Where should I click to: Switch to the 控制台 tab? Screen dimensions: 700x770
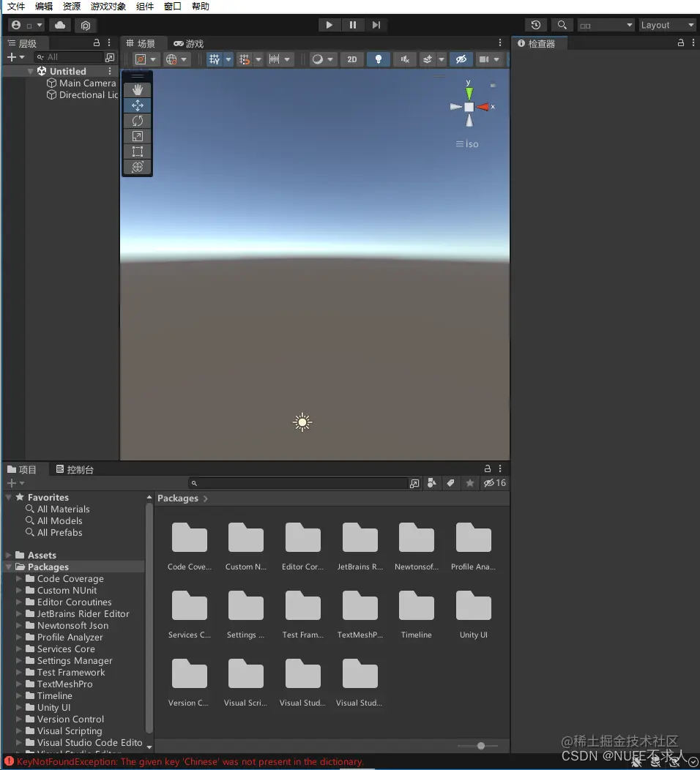(75, 469)
